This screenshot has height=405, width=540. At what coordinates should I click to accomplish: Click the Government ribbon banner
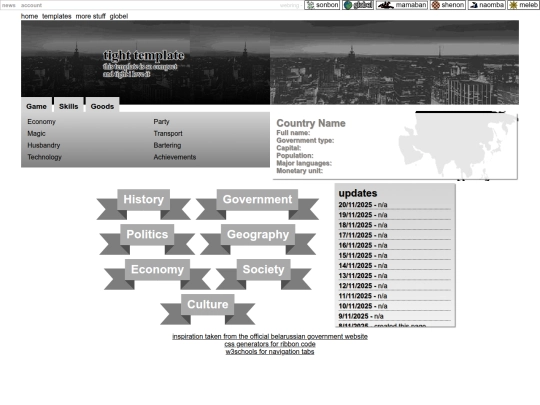pyautogui.click(x=257, y=200)
